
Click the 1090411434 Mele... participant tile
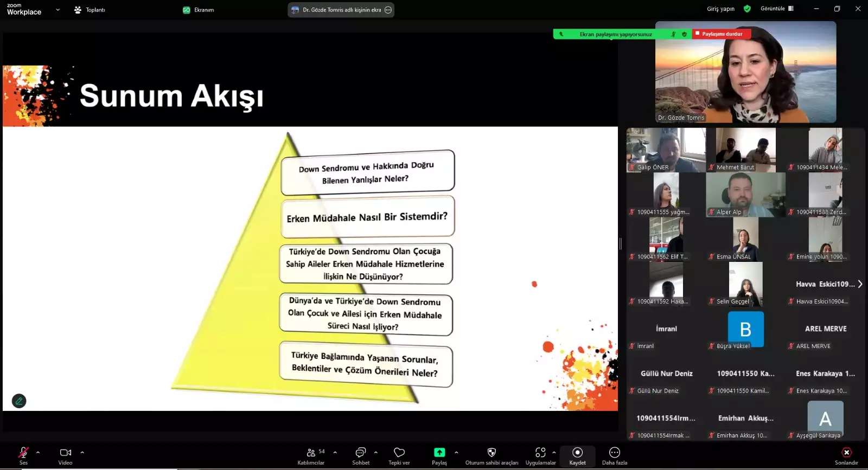coord(825,150)
